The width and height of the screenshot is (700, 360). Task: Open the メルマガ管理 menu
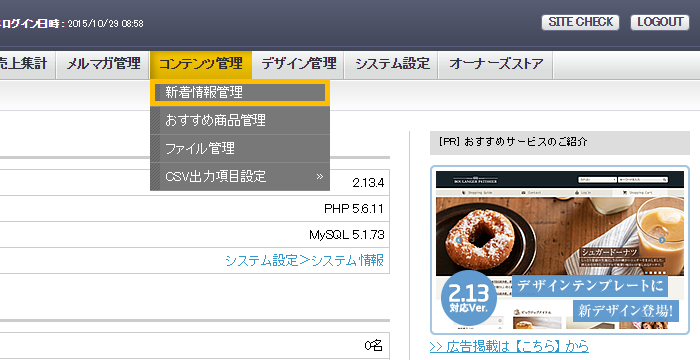click(104, 64)
